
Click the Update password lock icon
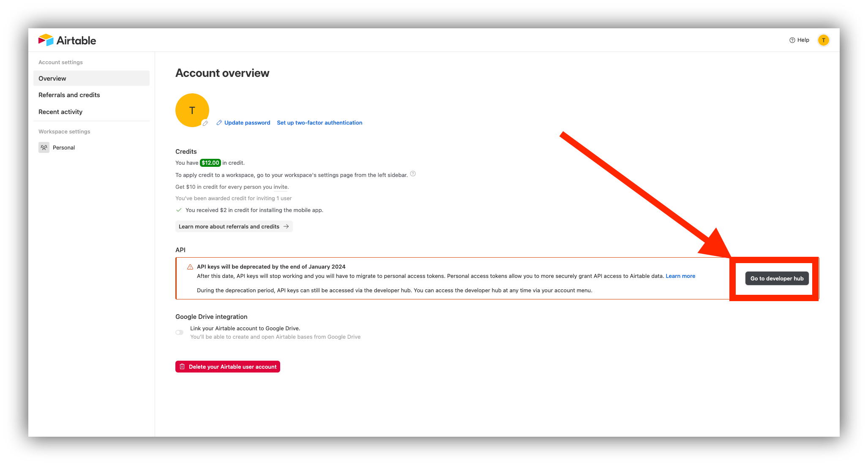point(219,122)
